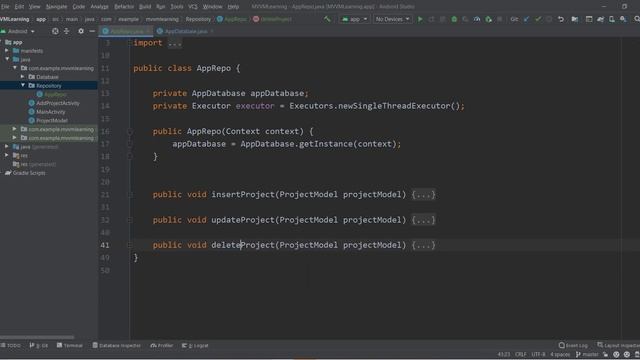640x360 pixels.
Task: Open the Navigate menu
Action: (x=56, y=7)
